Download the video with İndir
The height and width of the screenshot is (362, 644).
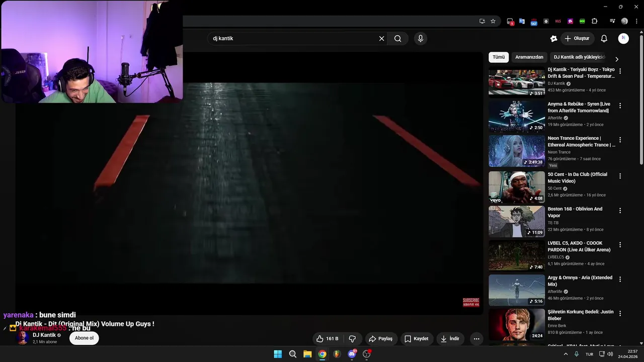tap(450, 339)
